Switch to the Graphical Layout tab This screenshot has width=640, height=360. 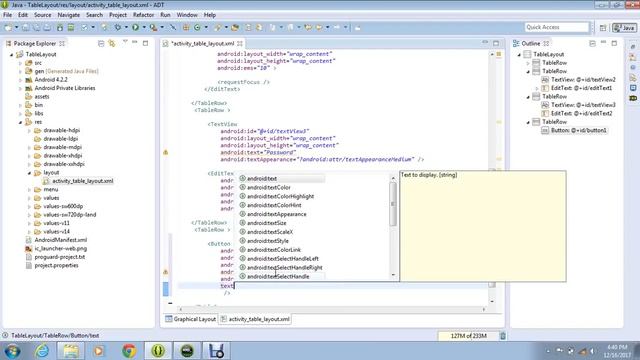point(191,319)
